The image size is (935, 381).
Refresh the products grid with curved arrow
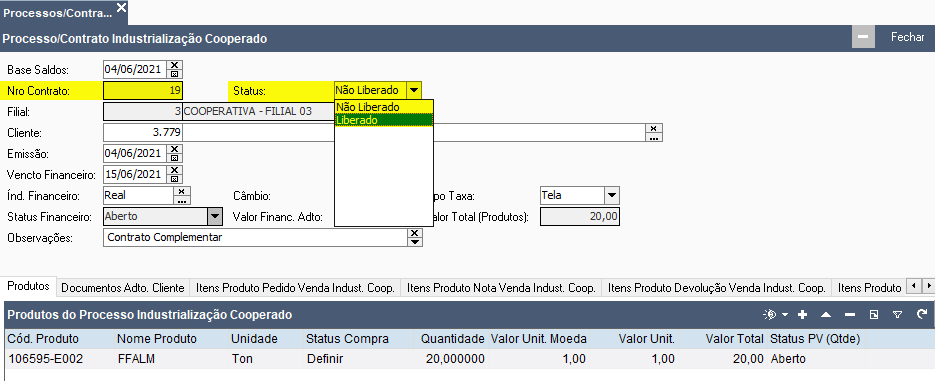point(921,314)
